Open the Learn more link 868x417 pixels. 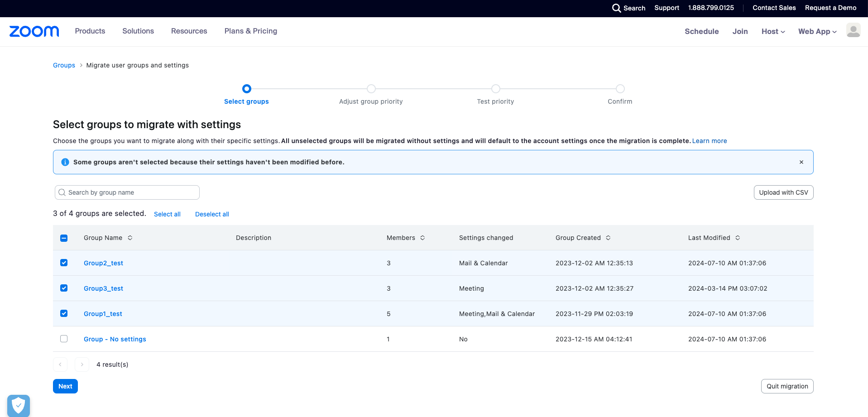[x=710, y=141]
